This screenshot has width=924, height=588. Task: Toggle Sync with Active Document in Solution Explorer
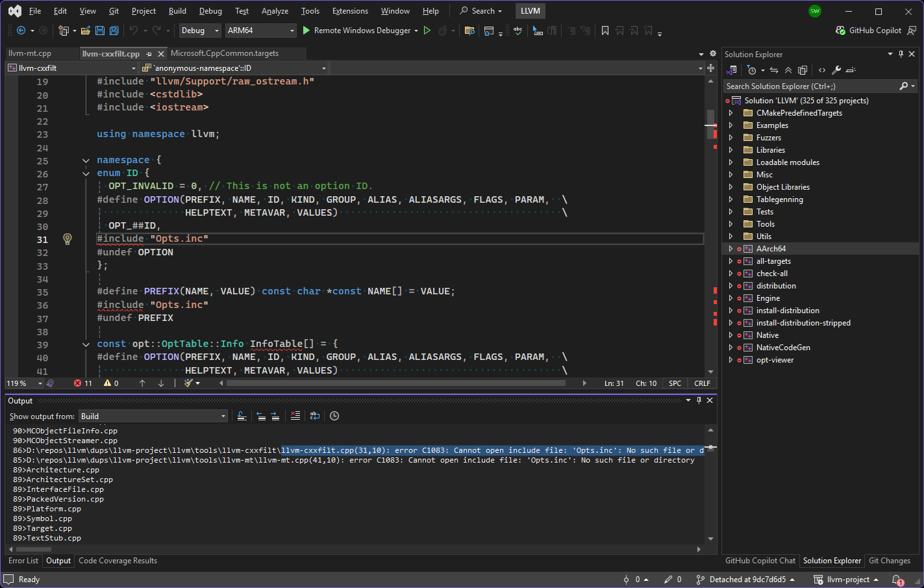point(774,70)
